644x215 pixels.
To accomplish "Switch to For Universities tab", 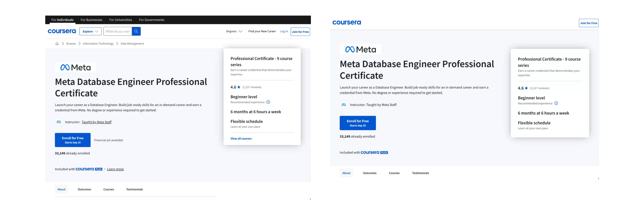I will [120, 20].
